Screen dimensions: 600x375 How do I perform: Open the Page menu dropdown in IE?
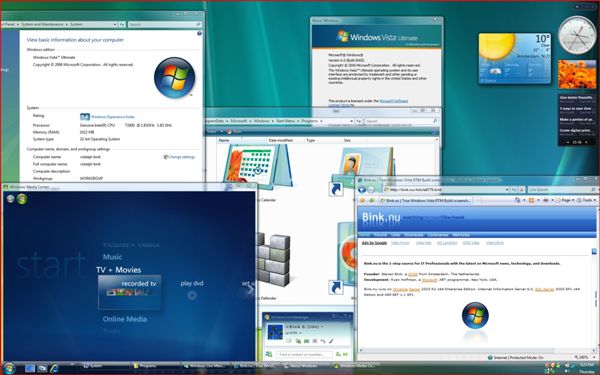566,200
